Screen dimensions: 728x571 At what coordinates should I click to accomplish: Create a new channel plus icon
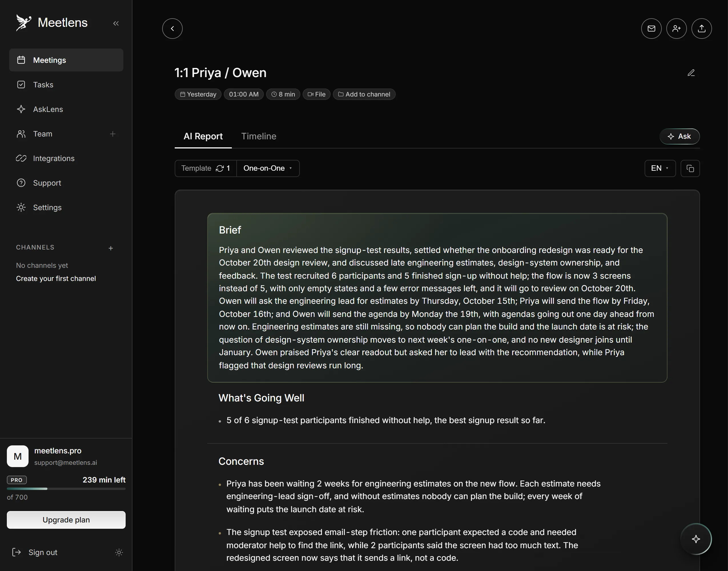(x=111, y=248)
